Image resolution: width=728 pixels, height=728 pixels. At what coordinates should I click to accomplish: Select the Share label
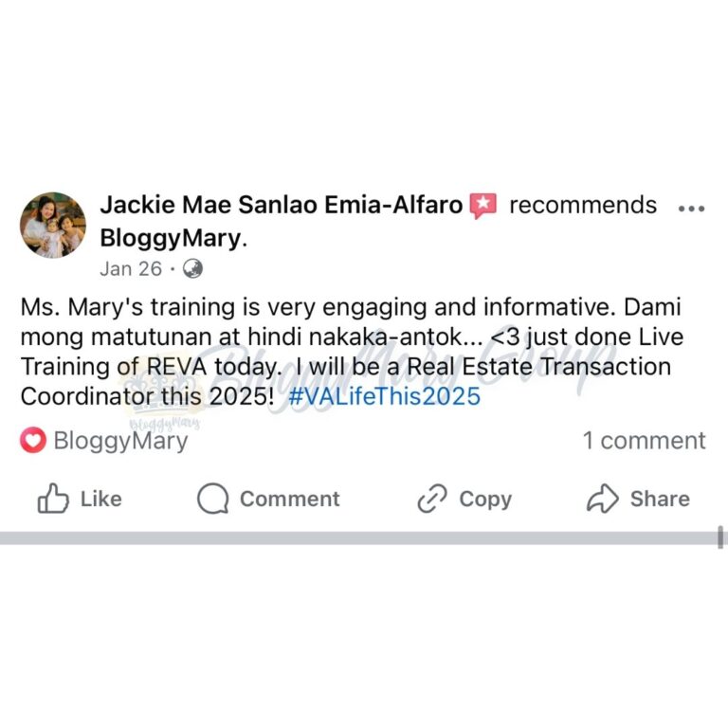click(660, 500)
